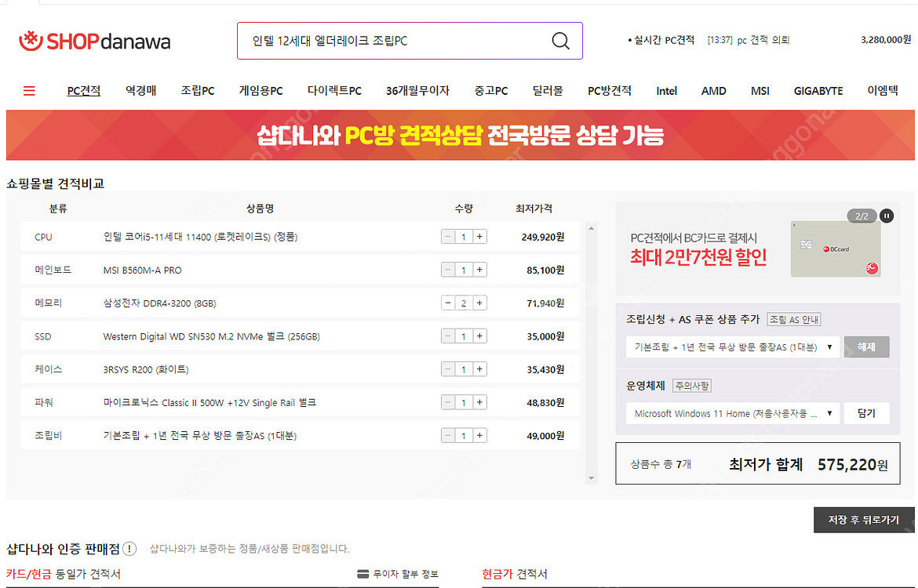Click the 주의사항 button
918x588 pixels.
[692, 386]
